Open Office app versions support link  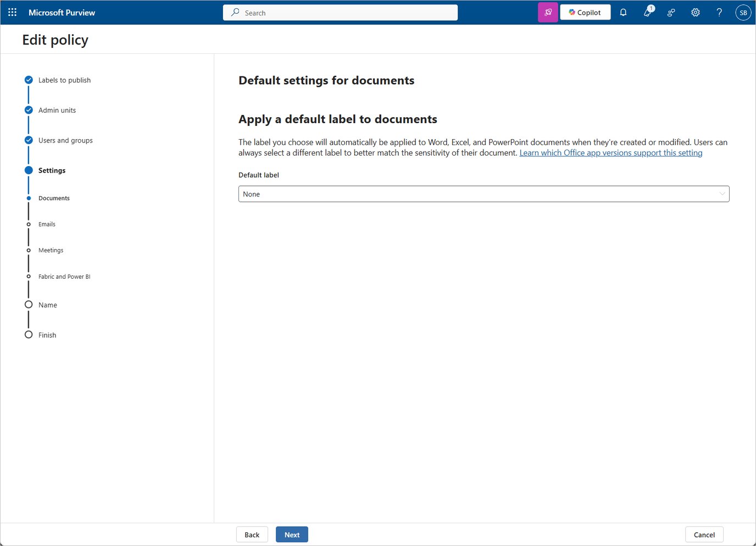click(x=610, y=153)
